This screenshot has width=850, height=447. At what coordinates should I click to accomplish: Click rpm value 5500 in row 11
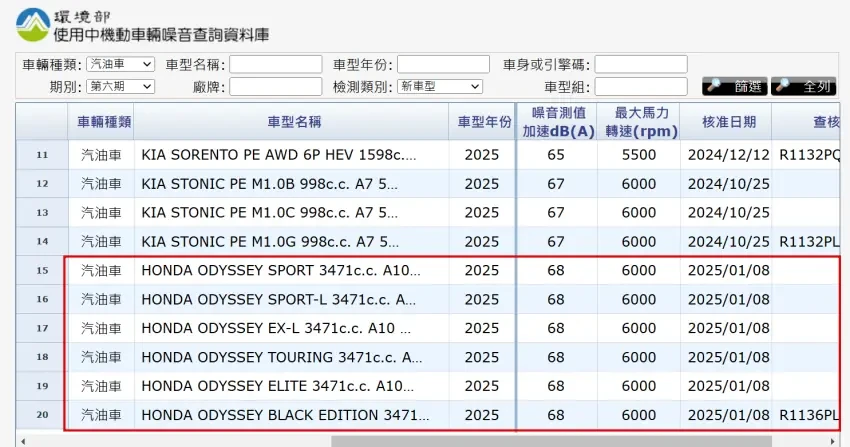[x=639, y=155]
